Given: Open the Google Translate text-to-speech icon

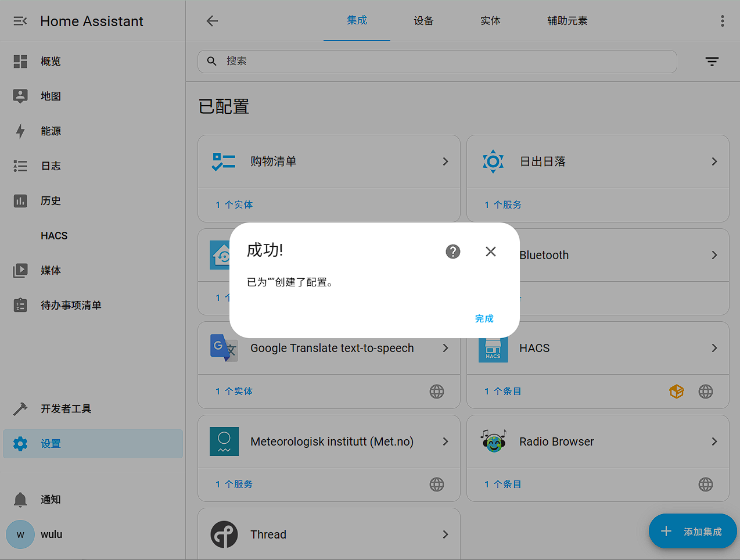Looking at the screenshot, I should (x=224, y=348).
